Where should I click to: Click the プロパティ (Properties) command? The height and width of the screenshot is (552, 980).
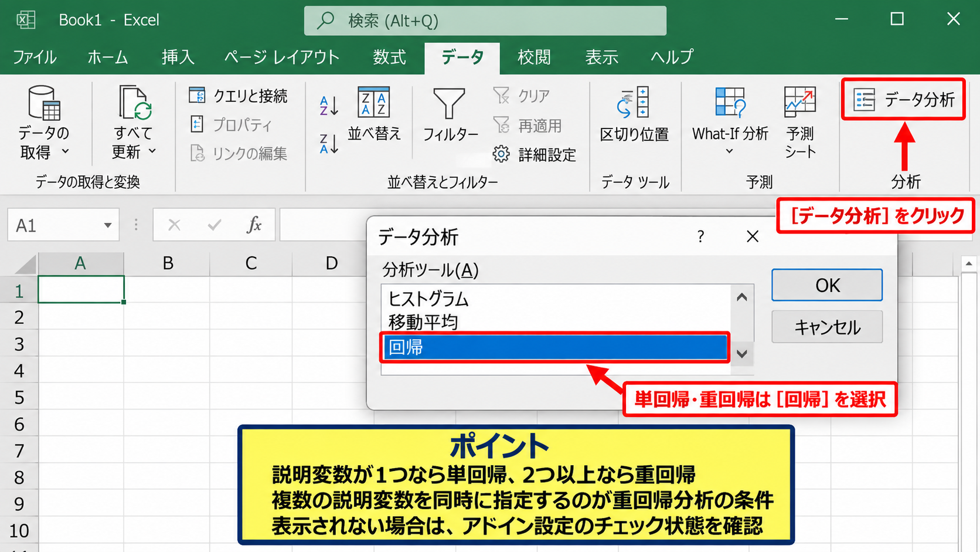pyautogui.click(x=231, y=124)
